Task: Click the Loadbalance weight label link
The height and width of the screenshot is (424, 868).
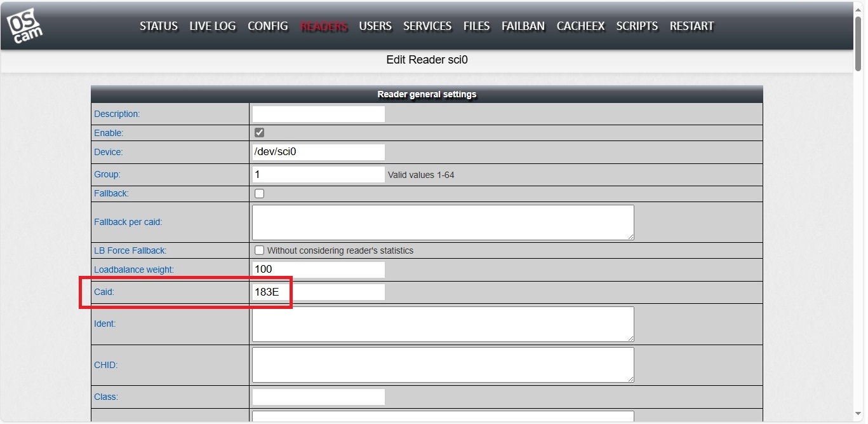Action: [134, 270]
